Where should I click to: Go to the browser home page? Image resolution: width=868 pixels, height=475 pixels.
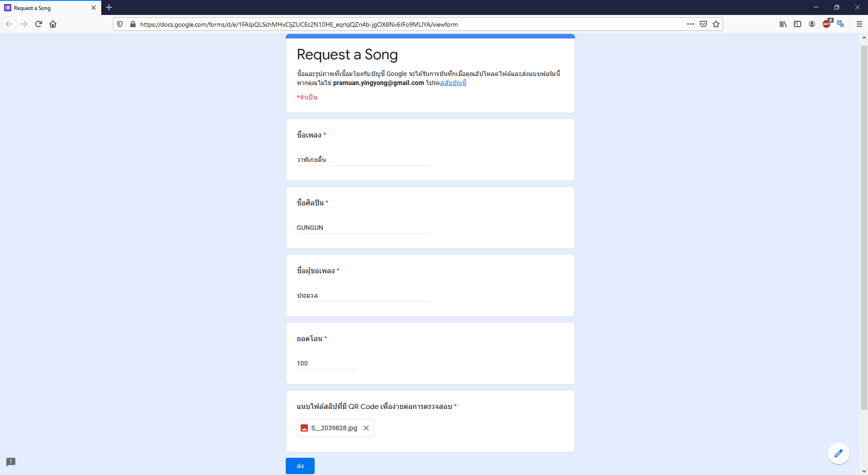[x=53, y=24]
